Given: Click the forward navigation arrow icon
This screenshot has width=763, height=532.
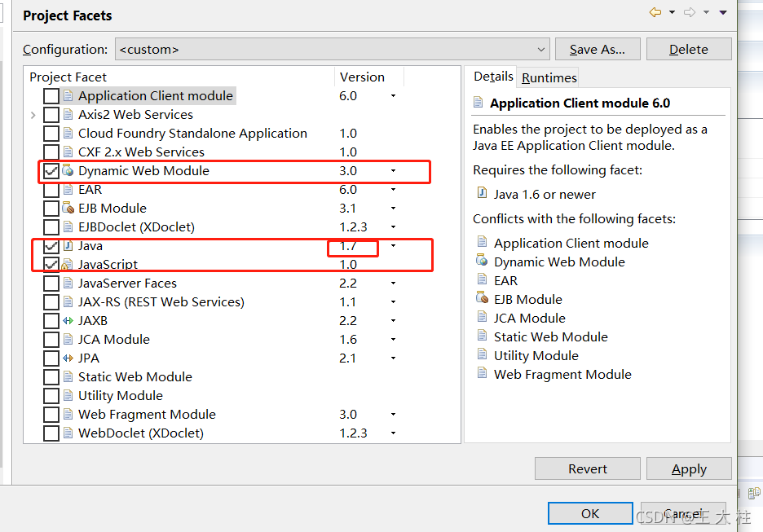Looking at the screenshot, I should point(690,13).
